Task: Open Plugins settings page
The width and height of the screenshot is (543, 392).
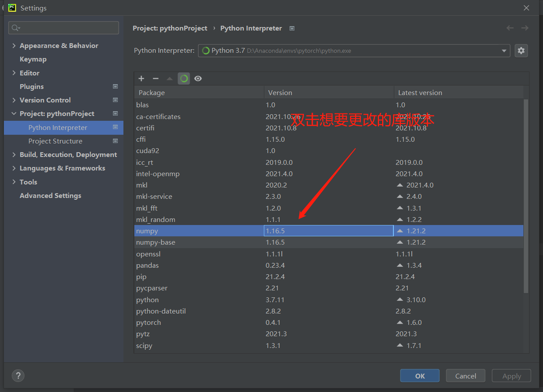Action: pos(32,86)
